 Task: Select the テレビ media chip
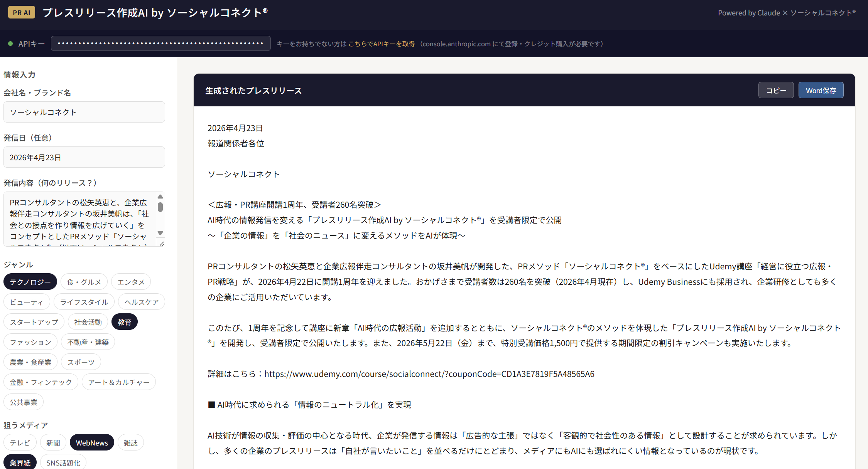point(20,443)
